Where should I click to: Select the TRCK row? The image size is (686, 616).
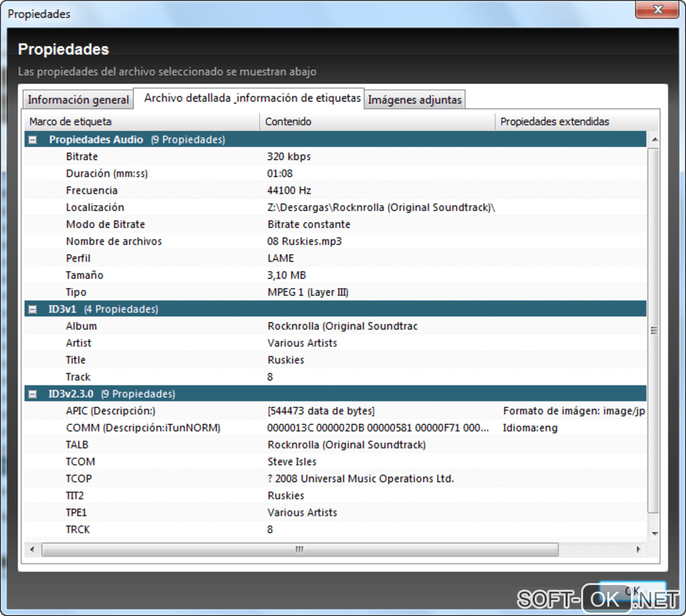coord(335,530)
